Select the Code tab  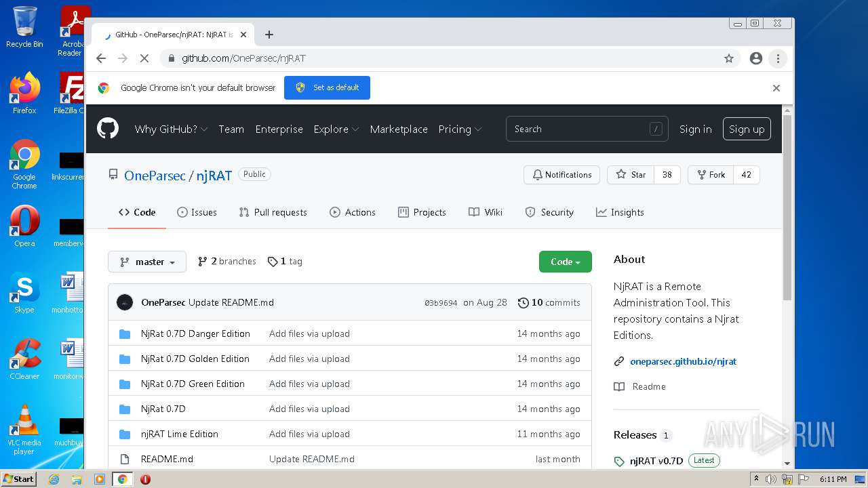137,212
